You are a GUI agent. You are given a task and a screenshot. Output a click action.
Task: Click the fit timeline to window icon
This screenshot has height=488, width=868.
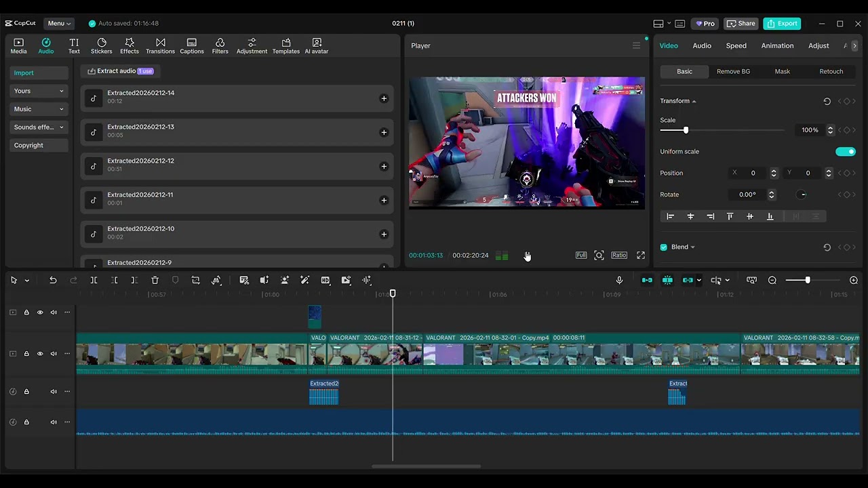[751, 280]
